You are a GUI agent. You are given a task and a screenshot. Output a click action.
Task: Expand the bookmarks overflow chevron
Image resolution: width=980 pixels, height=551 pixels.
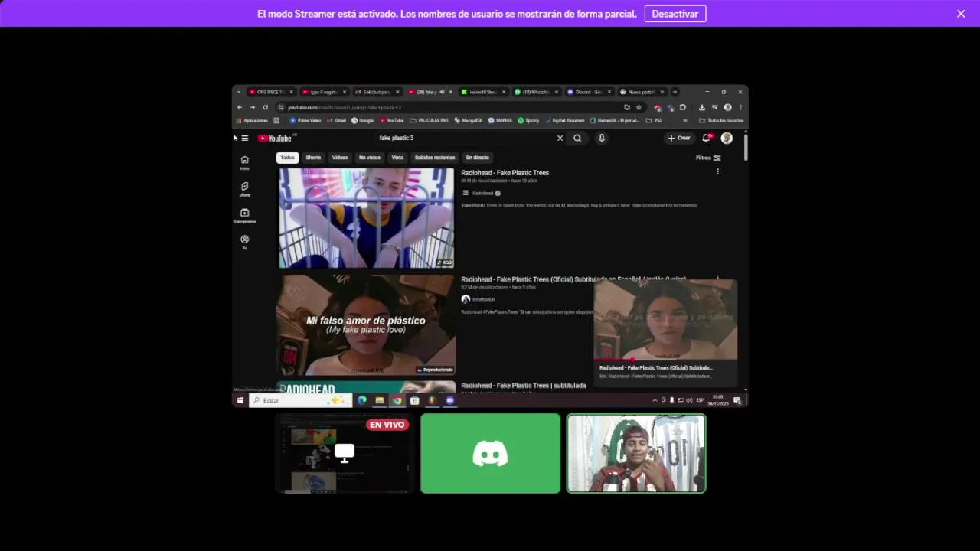pos(684,120)
